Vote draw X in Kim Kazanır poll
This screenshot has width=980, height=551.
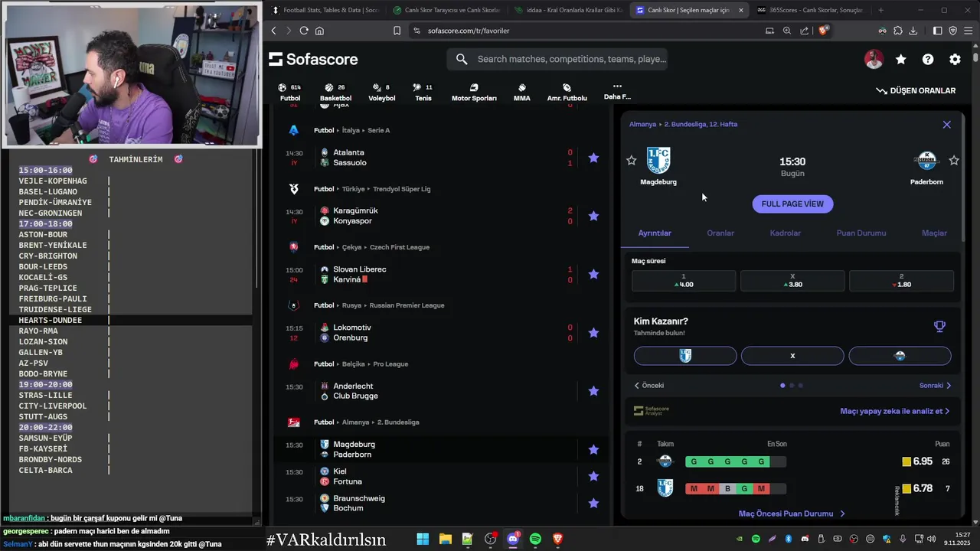tap(792, 355)
